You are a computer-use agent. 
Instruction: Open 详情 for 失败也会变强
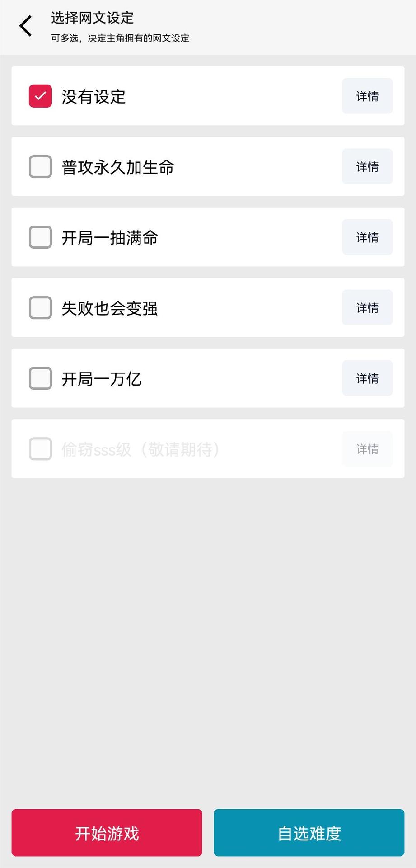click(367, 308)
